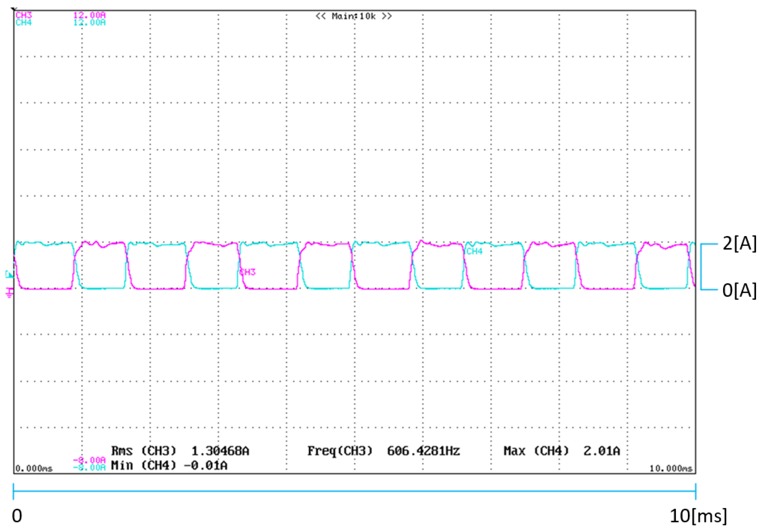Click the magenta CH3 tag on waveform
This screenshot has height=532, width=761.
247,272
